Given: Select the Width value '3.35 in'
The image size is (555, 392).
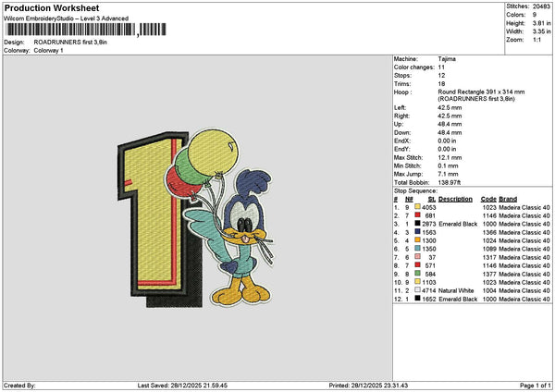Looking at the screenshot, I should tap(541, 31).
